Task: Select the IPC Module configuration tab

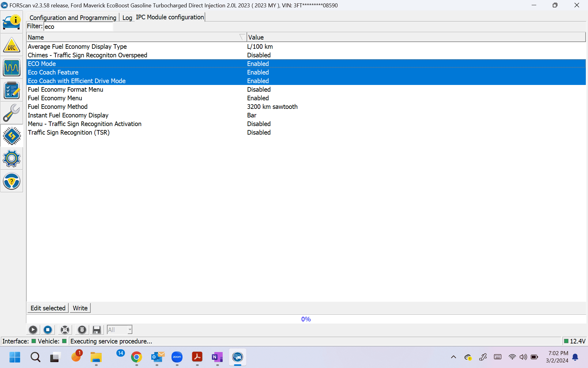Action: [170, 17]
